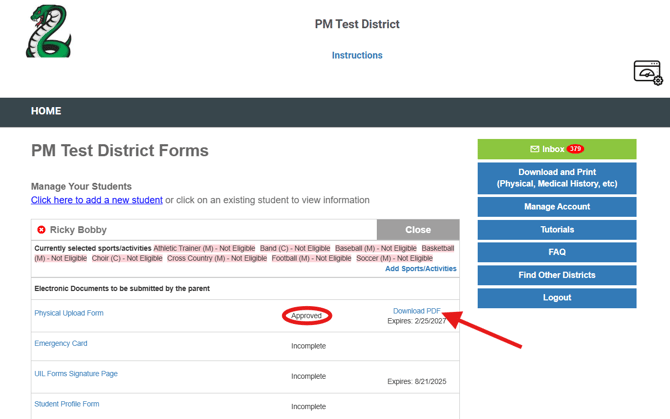Click Baseball (M) - Not Eligible tag
Screen dimensions: 670x419
pos(376,248)
